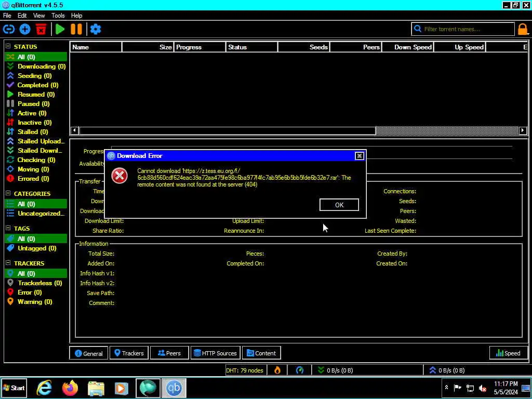
Task: Click the Add Torrent File plus icon
Action: 25,29
